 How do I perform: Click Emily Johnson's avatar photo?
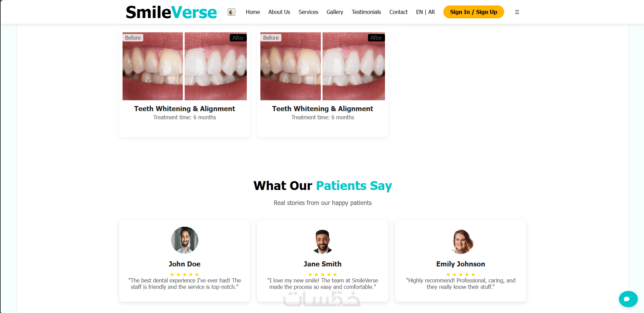[x=461, y=240]
